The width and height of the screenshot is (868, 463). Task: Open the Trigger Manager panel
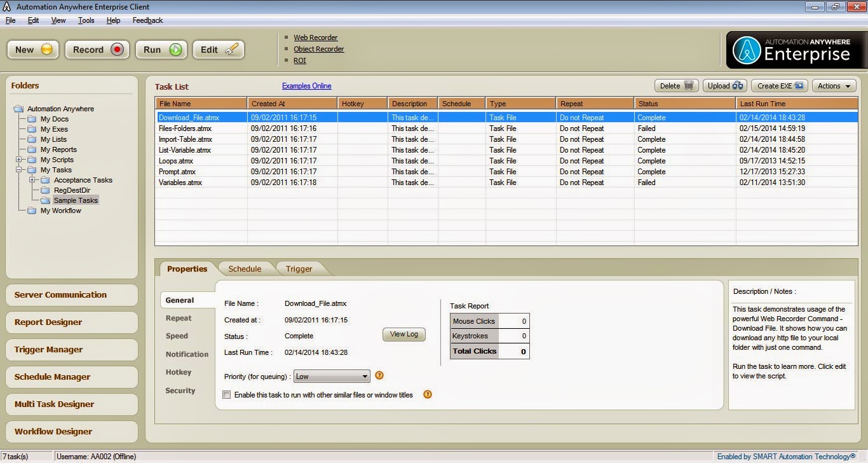coord(72,350)
